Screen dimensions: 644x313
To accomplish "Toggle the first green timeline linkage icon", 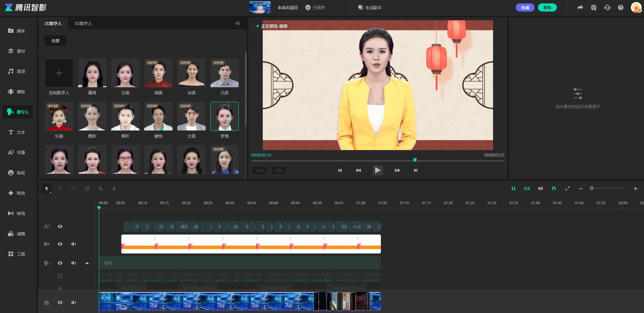I will tap(513, 189).
